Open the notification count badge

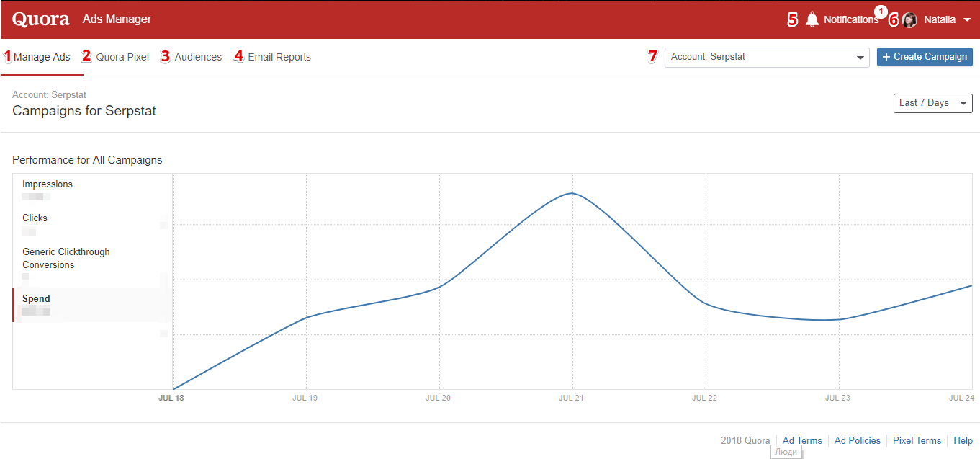point(881,12)
